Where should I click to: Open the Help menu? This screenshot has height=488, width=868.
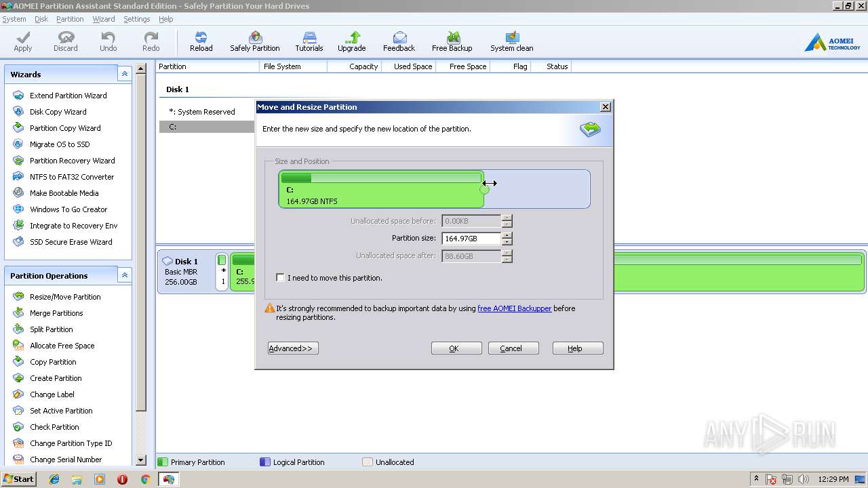coord(166,19)
